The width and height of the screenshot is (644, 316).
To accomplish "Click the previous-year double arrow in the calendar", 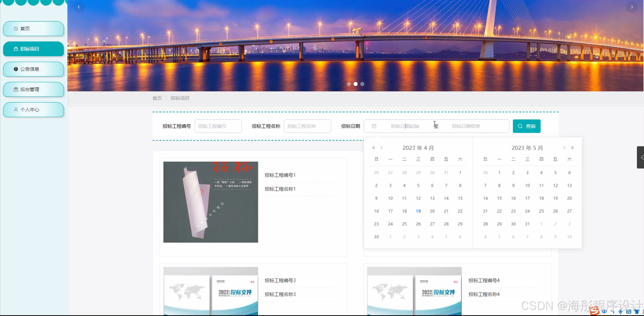I will pos(373,148).
